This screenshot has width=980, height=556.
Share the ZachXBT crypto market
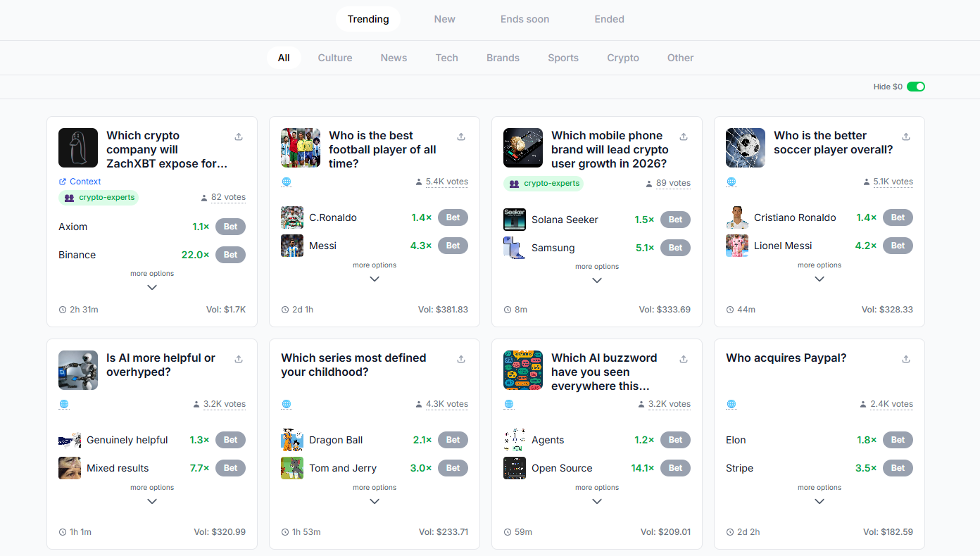pyautogui.click(x=238, y=137)
